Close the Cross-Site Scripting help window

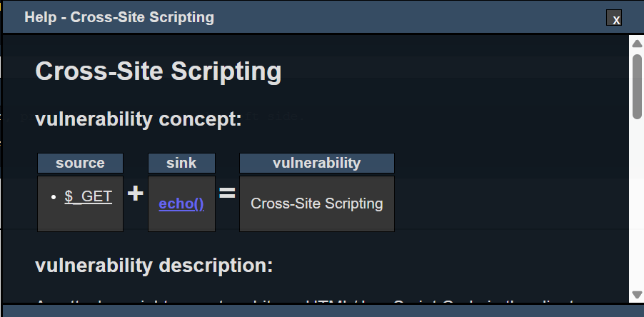[x=614, y=19]
